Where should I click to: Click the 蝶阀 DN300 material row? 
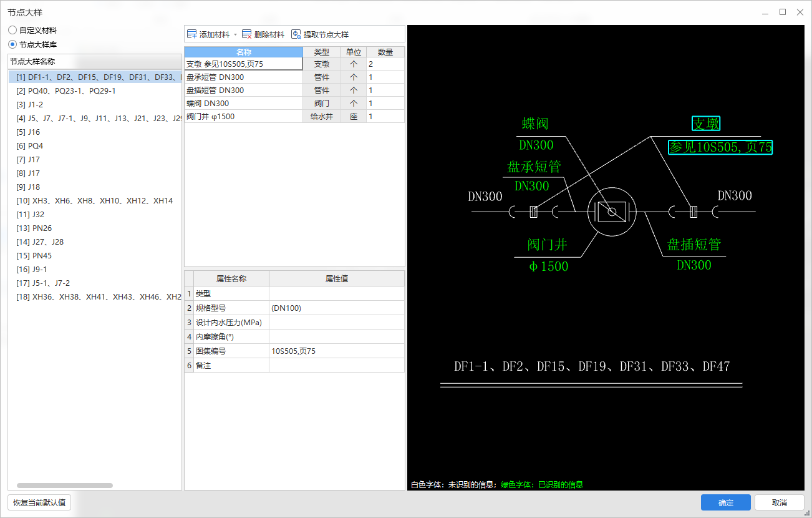294,103
